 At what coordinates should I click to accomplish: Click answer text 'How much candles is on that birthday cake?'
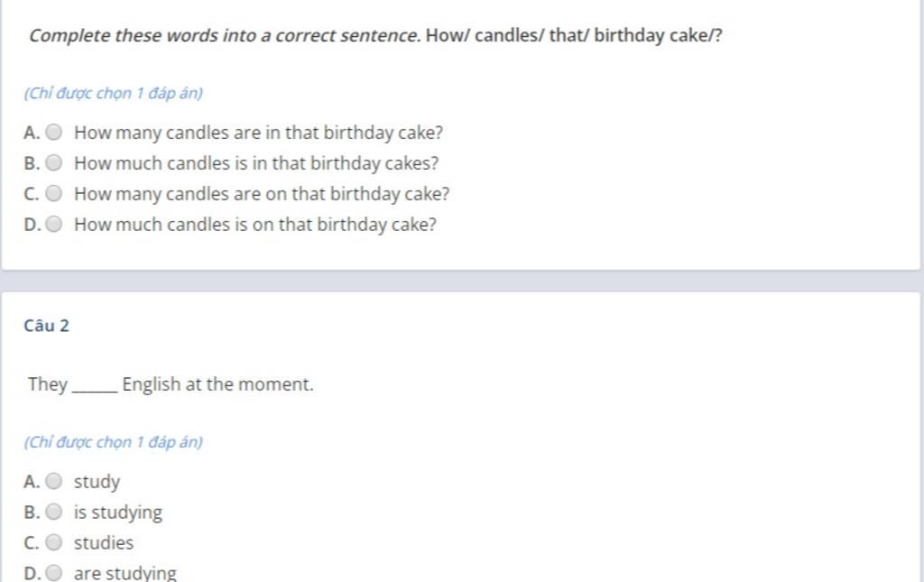pos(255,225)
